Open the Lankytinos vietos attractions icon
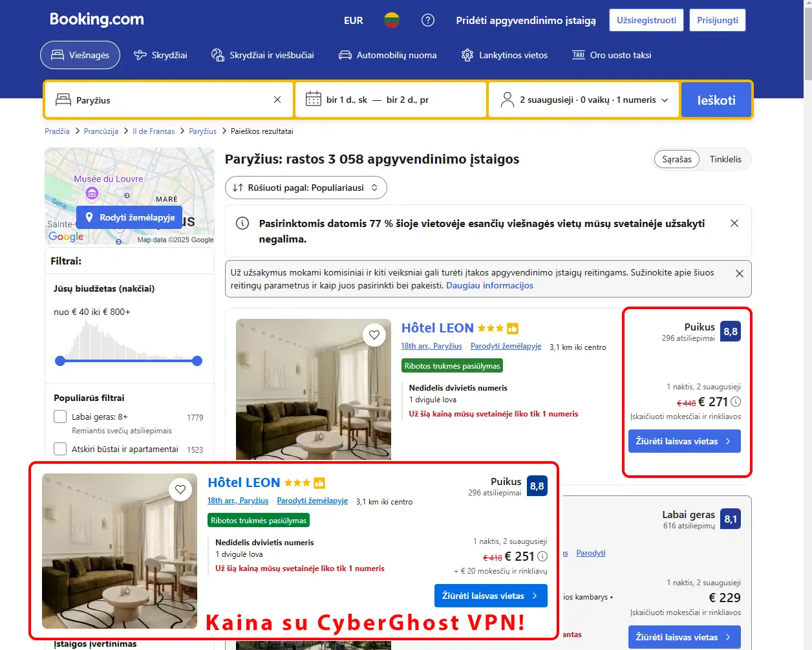The width and height of the screenshot is (812, 650). click(x=467, y=55)
